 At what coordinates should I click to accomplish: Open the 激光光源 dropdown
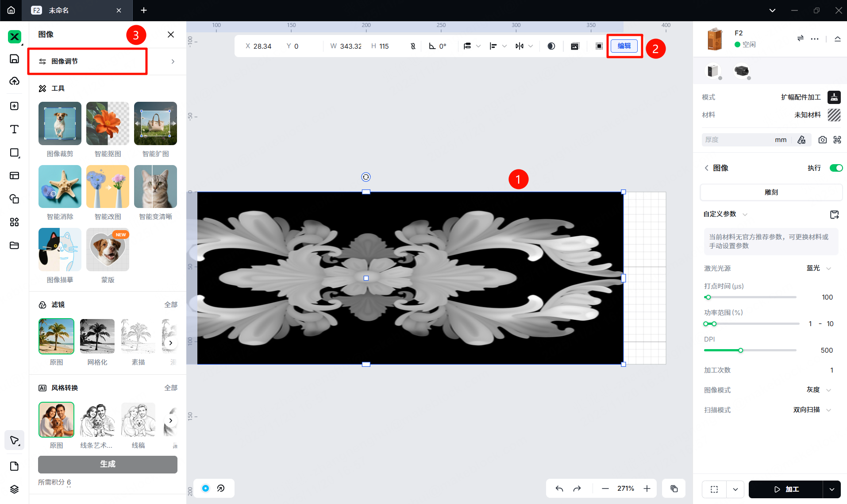pos(819,268)
